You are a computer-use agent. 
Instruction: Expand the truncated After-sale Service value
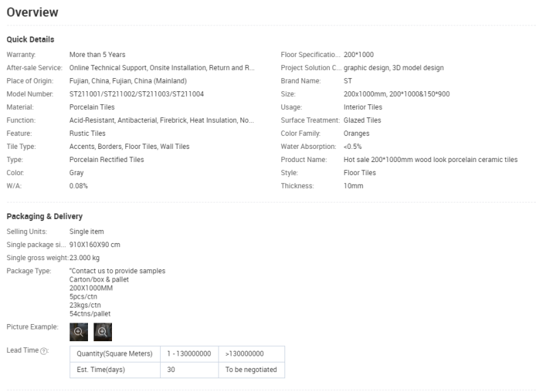(x=162, y=68)
